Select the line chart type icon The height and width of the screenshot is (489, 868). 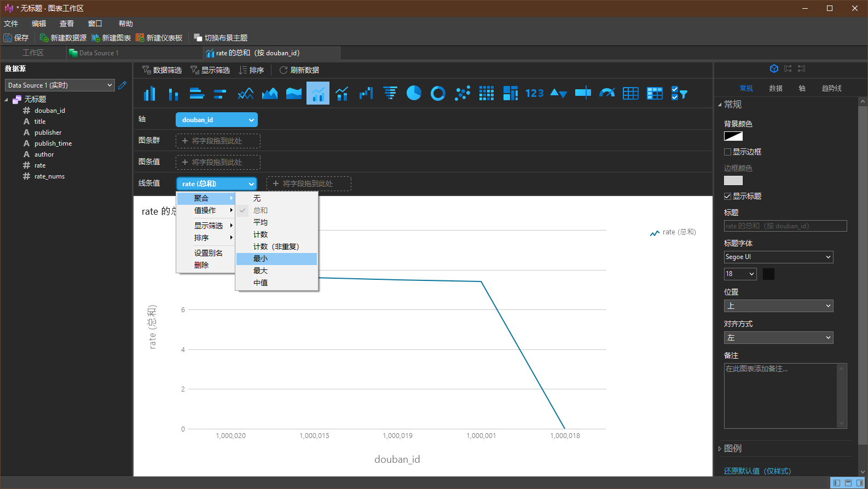click(x=246, y=94)
